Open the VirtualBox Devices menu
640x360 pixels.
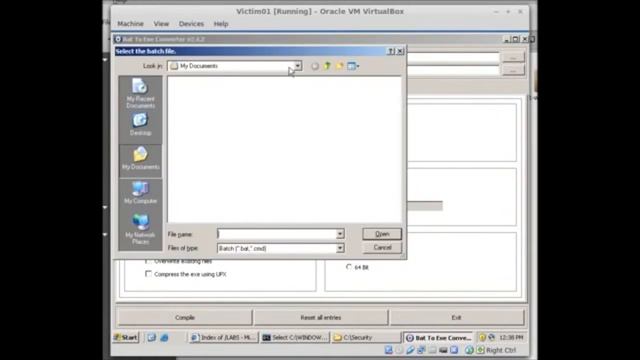(191, 24)
